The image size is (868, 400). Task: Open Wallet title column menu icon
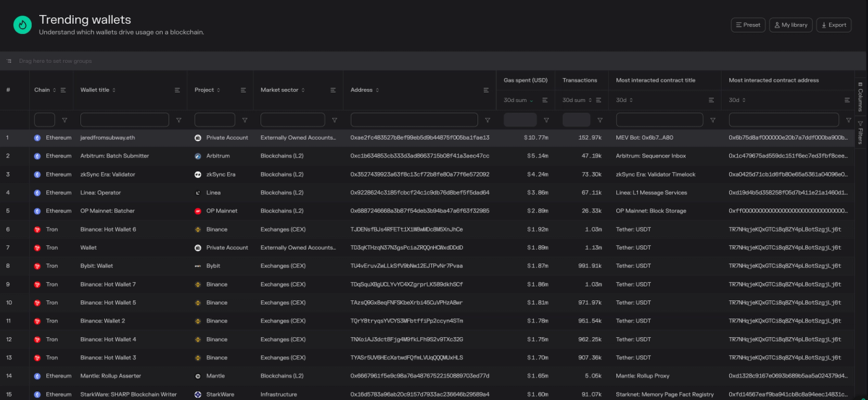pos(177,90)
